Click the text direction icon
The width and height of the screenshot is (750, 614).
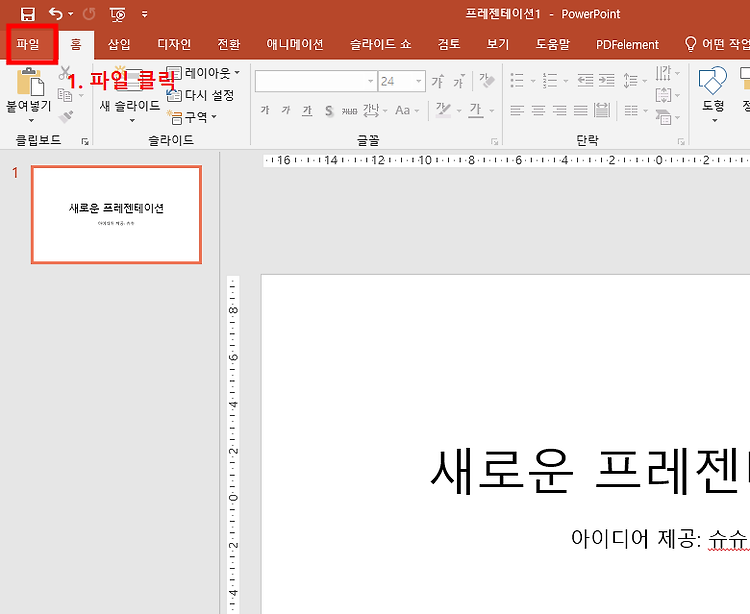pyautogui.click(x=663, y=73)
